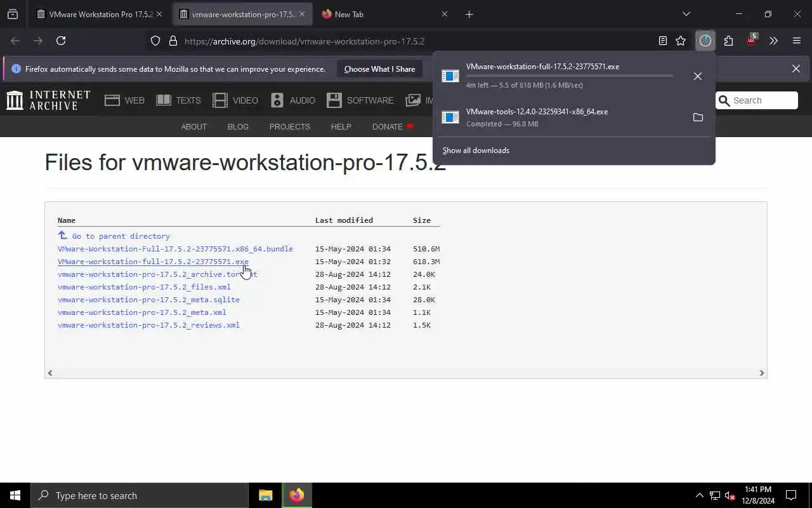
Task: Go back to previous page
Action: [x=15, y=41]
